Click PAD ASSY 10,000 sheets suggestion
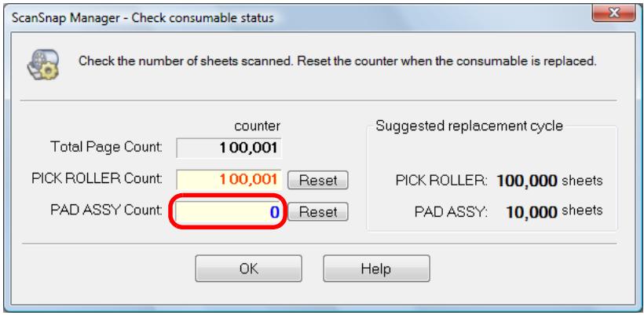This screenshot has height=315, width=644. point(508,211)
